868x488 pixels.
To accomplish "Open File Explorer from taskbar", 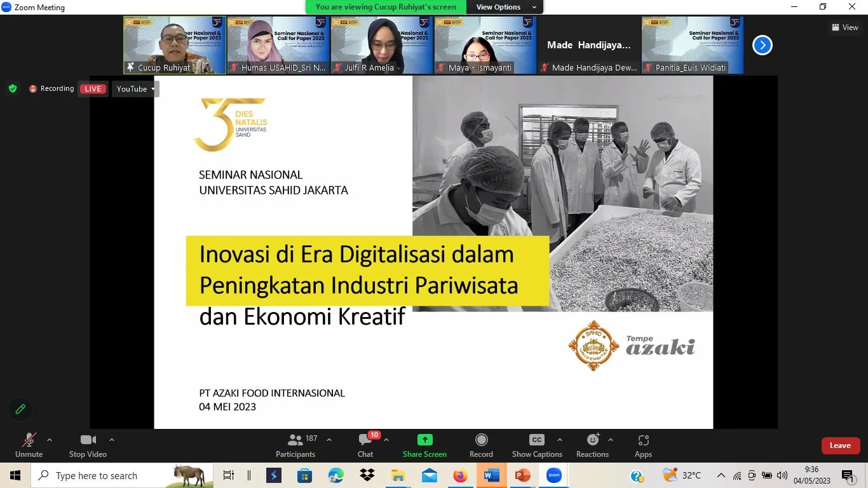I will pyautogui.click(x=398, y=475).
